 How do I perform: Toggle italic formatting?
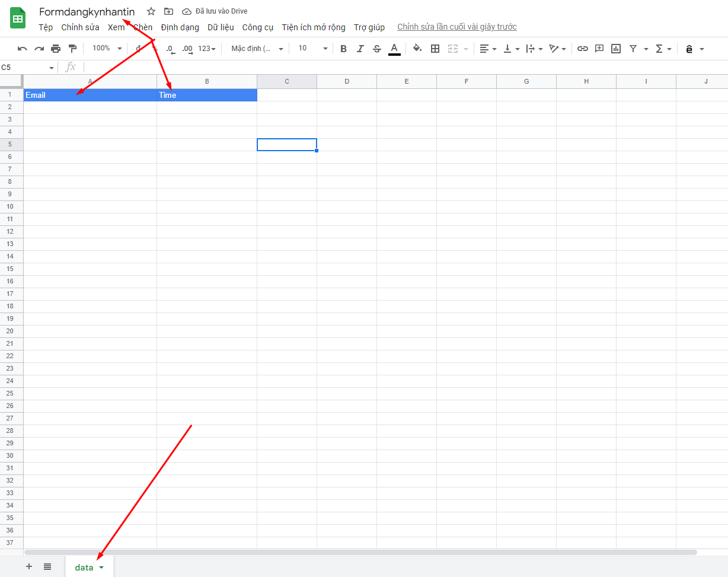pyautogui.click(x=360, y=49)
